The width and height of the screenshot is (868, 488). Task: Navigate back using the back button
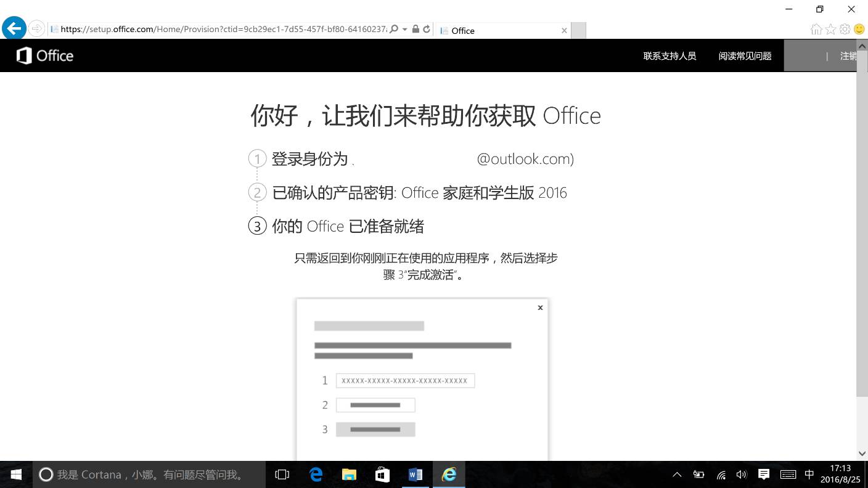click(14, 28)
